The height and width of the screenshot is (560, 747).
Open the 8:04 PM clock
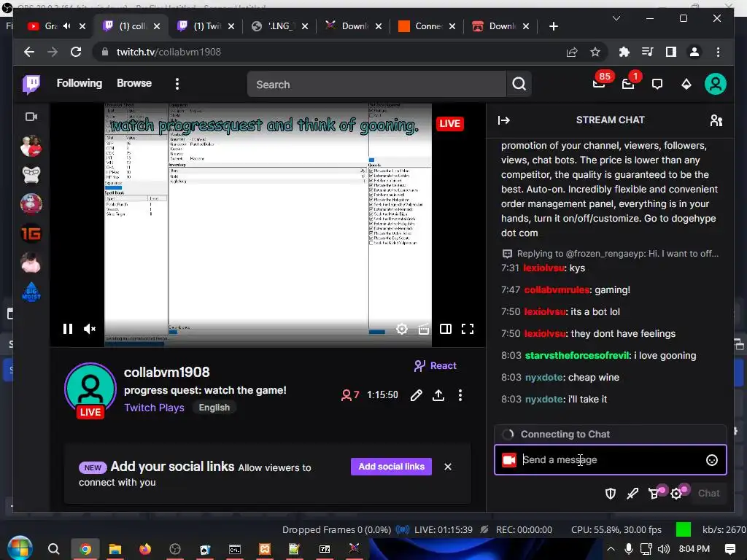[x=694, y=549]
